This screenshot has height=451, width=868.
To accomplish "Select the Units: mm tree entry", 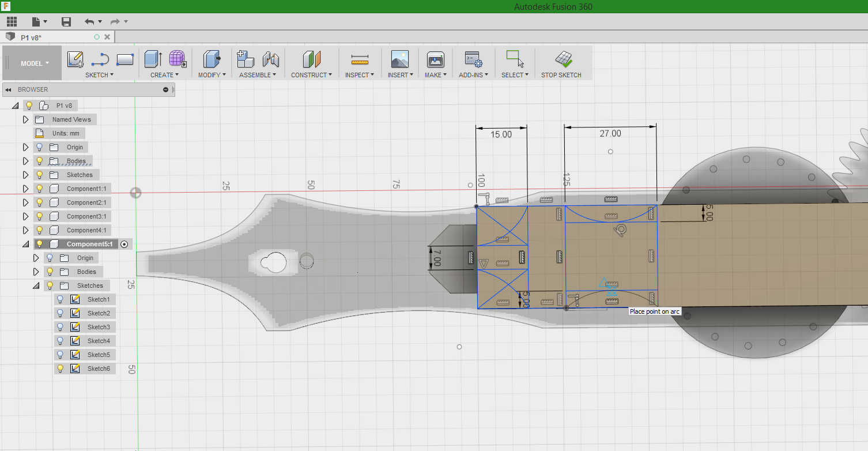I will click(66, 133).
